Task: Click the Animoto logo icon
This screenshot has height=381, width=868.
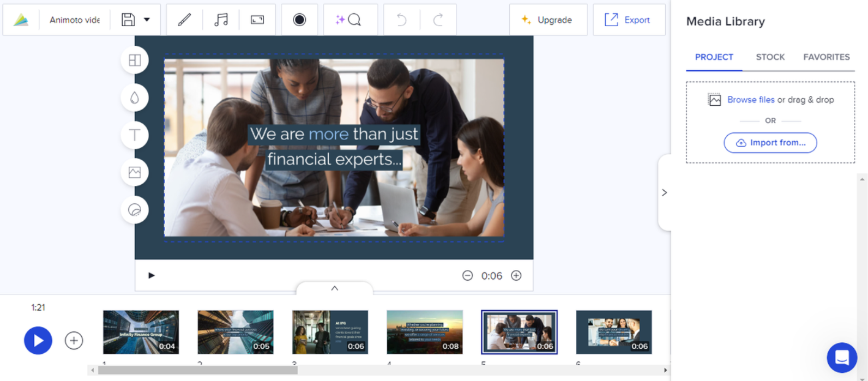Action: pyautogui.click(x=21, y=20)
